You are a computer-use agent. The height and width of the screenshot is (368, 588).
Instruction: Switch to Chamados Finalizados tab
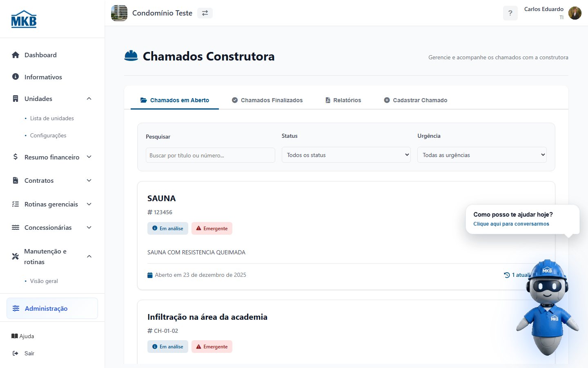point(267,100)
